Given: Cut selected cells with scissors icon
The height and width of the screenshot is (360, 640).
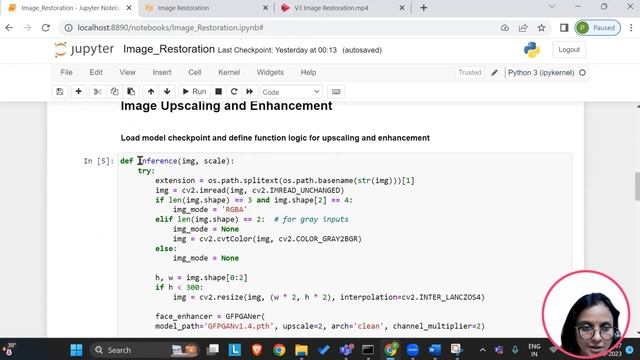Looking at the screenshot, I should [x=97, y=92].
